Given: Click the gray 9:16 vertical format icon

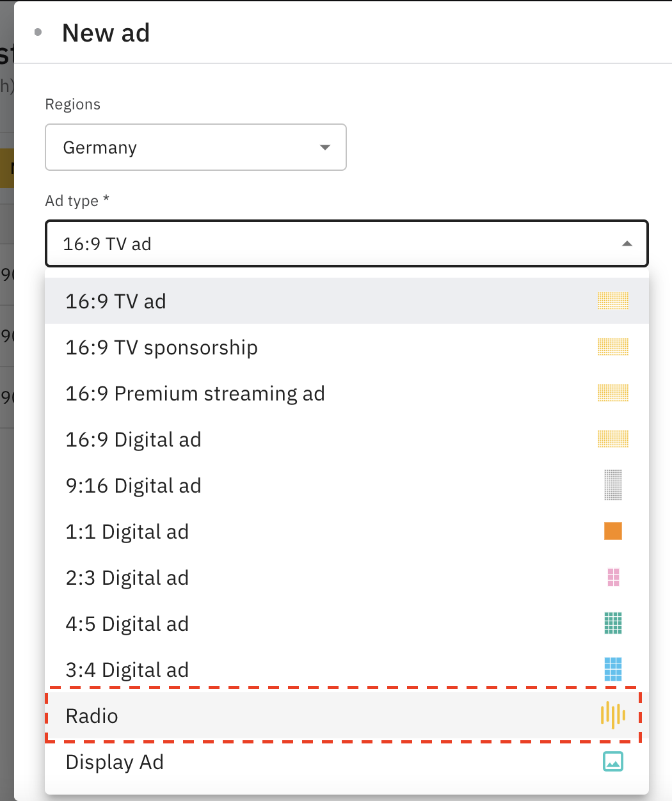Looking at the screenshot, I should point(612,485).
